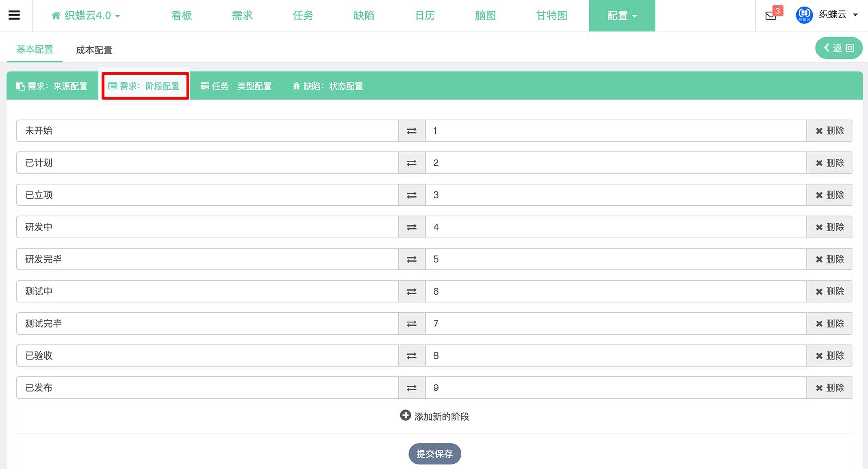868x469 pixels.
Task: Click the 织蝶云 user avatar
Action: pos(804,15)
